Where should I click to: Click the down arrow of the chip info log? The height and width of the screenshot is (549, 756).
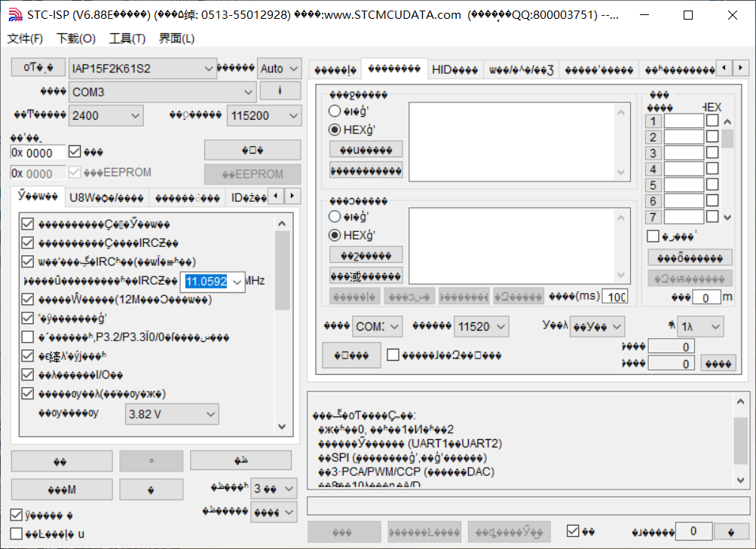pos(741,480)
